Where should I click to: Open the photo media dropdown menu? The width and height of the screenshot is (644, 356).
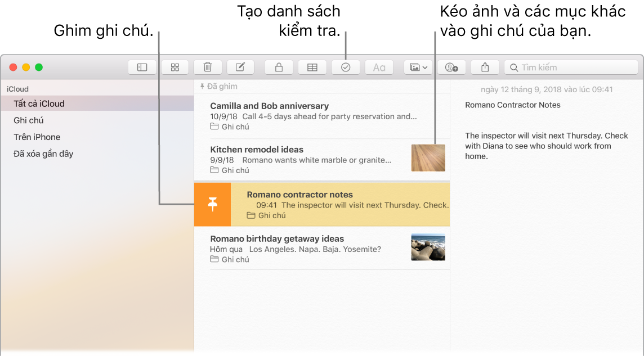point(418,67)
